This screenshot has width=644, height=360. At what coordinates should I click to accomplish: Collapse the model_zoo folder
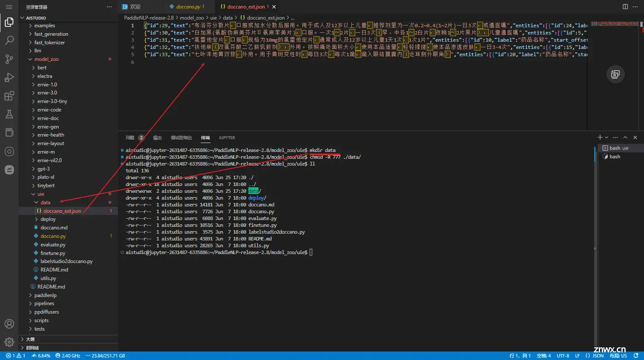tap(68, 59)
